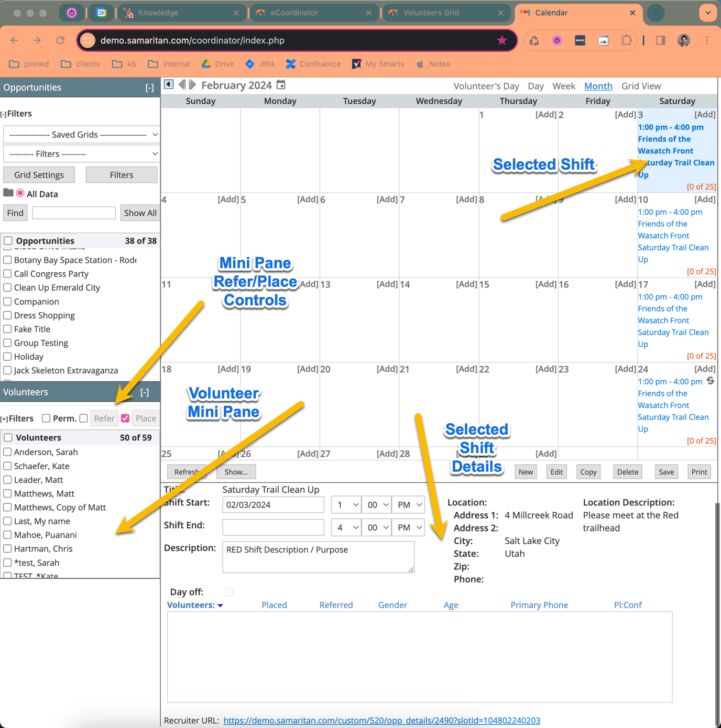Image resolution: width=721 pixels, height=728 pixels.
Task: Click the vertical scrollbar on right edge
Action: point(717,576)
